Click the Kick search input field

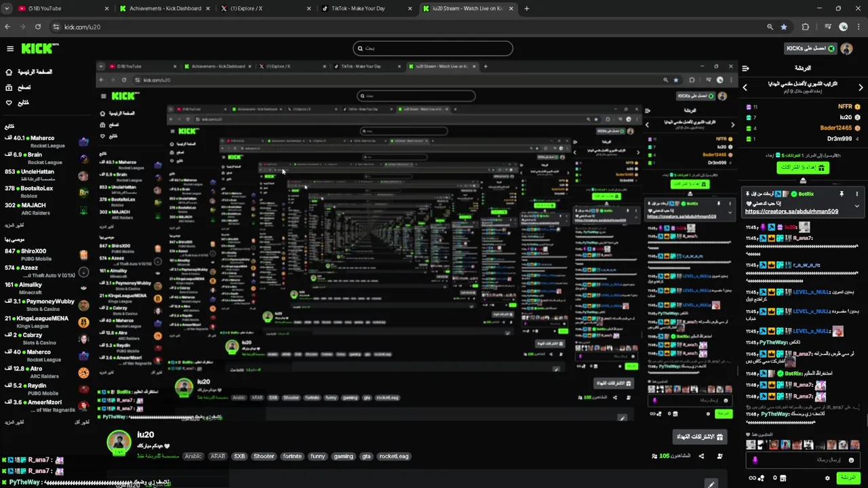click(433, 48)
